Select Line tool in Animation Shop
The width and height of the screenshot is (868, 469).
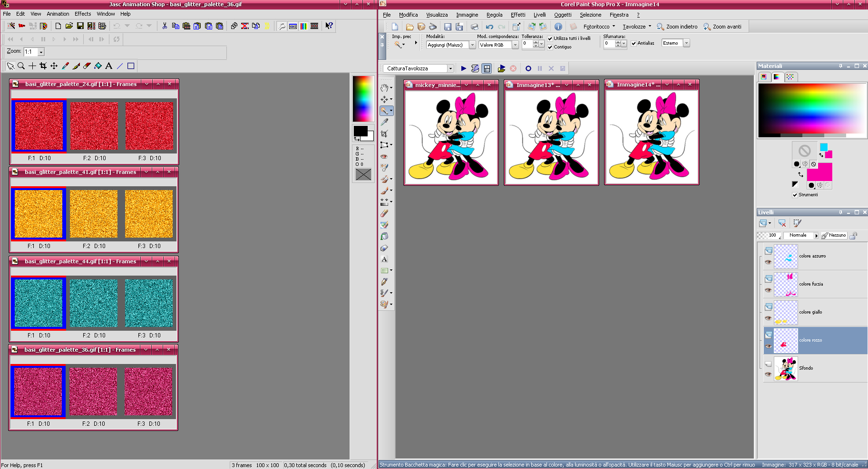pyautogui.click(x=120, y=66)
